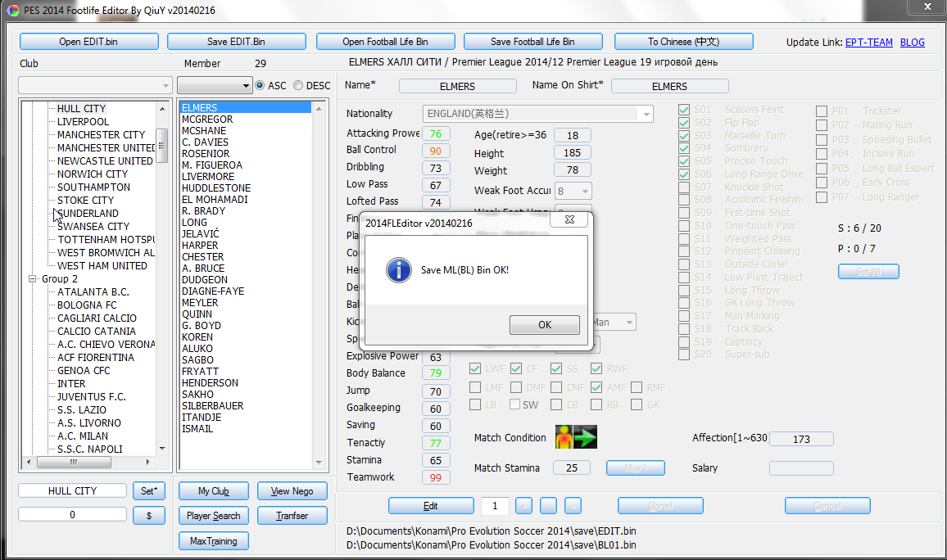The width and height of the screenshot is (947, 560).
Task: Toggle the GK position checkbox
Action: [637, 405]
